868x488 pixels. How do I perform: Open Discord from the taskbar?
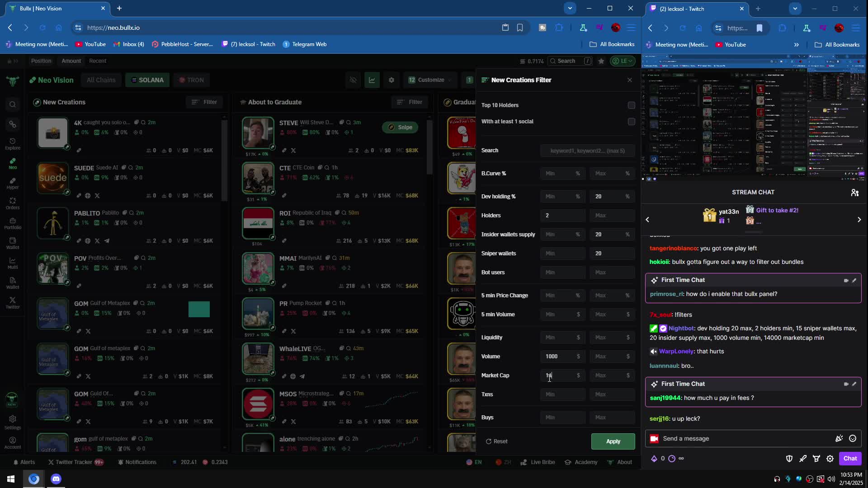click(56, 479)
